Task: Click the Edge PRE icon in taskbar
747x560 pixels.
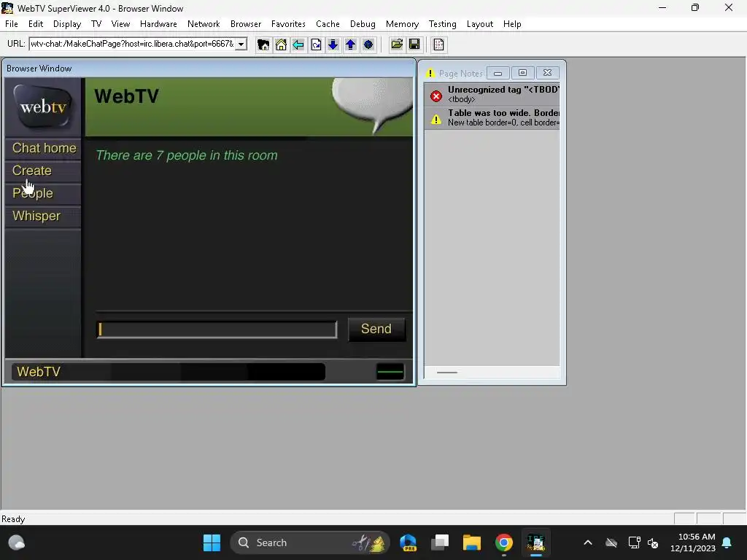Action: click(409, 542)
